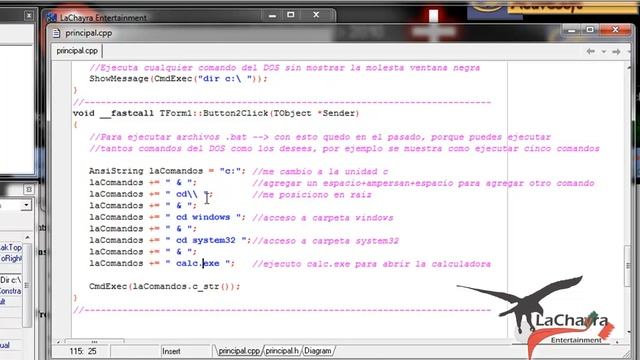Select the 'Dir c:\' row in the left panel
The height and width of the screenshot is (360, 640).
11,280
